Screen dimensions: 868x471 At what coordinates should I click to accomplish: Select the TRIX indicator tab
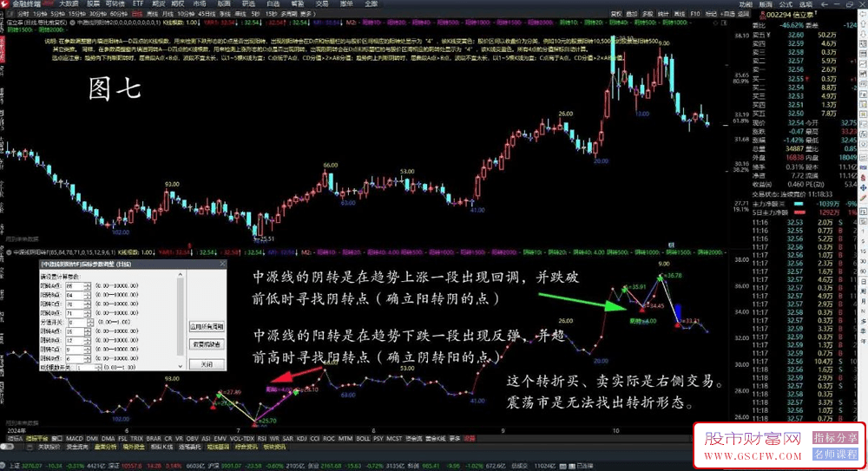[x=137, y=438]
